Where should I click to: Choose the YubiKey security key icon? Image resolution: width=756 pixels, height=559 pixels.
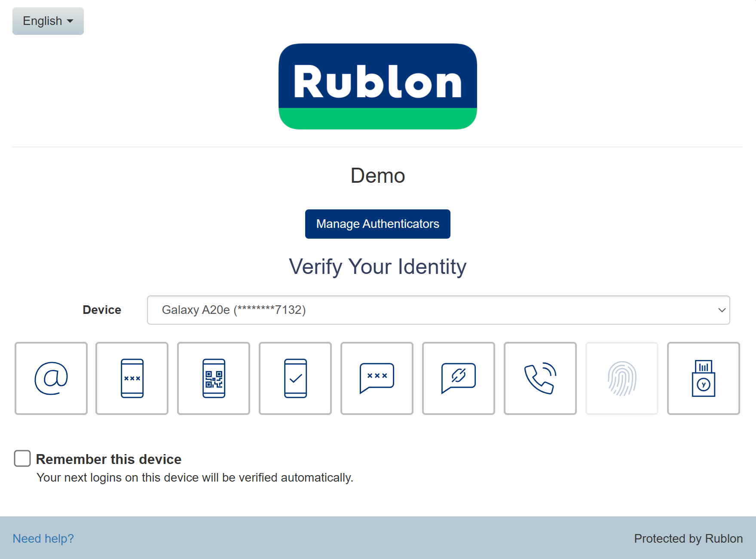pos(704,378)
